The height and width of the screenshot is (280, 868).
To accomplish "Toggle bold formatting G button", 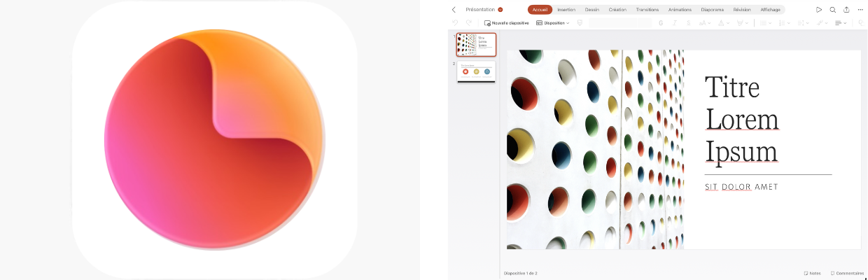I will click(x=661, y=23).
